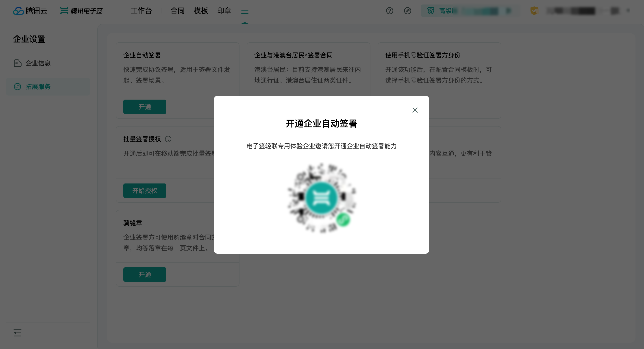The image size is (644, 349).
Task: Click the 骑缝章 card title
Action: coord(133,223)
